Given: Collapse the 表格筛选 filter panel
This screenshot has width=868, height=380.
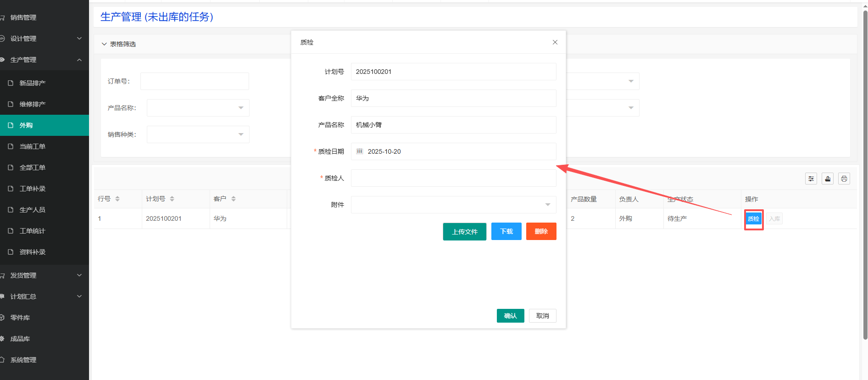Looking at the screenshot, I should pos(104,44).
